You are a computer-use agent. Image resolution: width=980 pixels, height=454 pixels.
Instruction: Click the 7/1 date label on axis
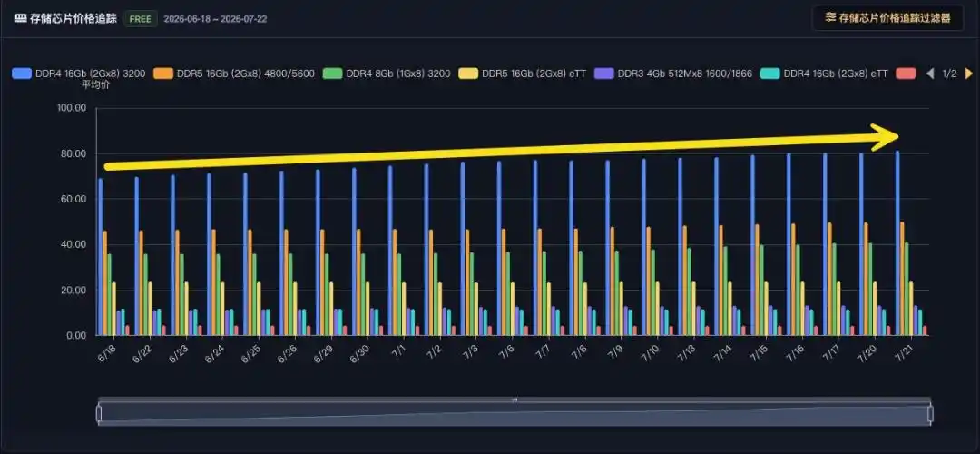399,352
